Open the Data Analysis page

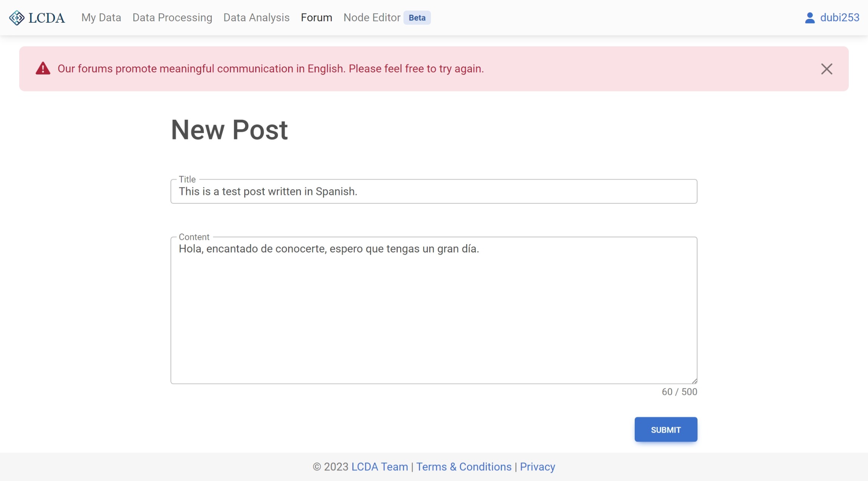(x=256, y=17)
